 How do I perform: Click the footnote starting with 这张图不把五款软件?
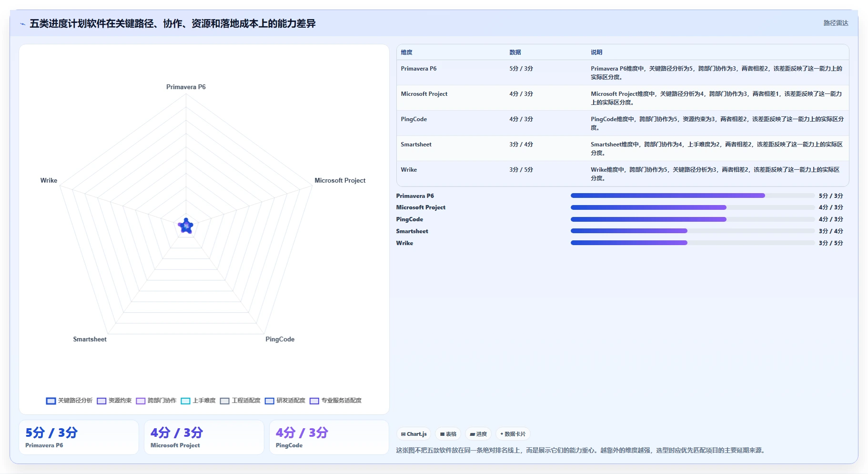(581, 450)
